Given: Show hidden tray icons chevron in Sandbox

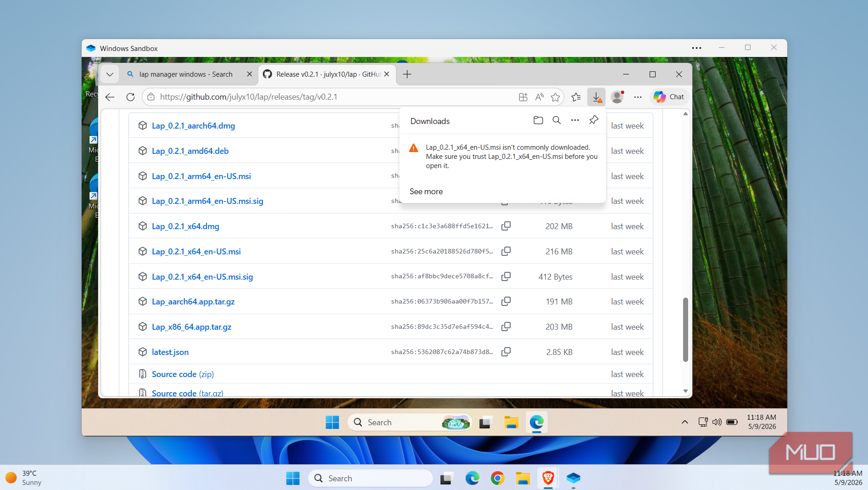Looking at the screenshot, I should click(x=685, y=422).
